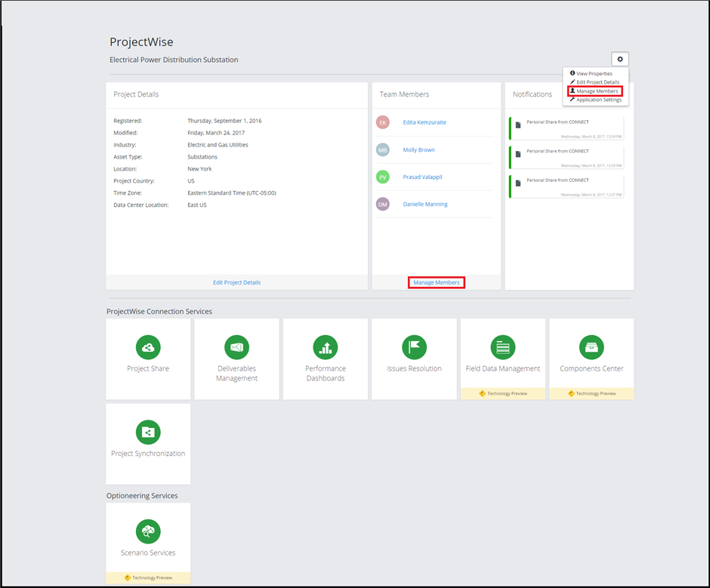Screen dimensions: 710x588
Task: Open Project Synchronization folder icon
Action: point(148,433)
